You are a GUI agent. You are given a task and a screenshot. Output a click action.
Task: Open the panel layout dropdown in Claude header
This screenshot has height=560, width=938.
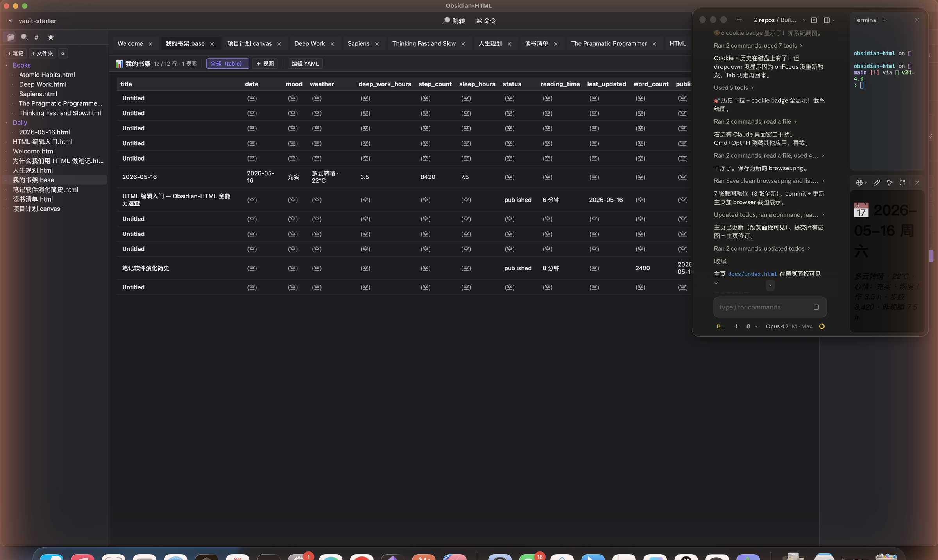(829, 20)
